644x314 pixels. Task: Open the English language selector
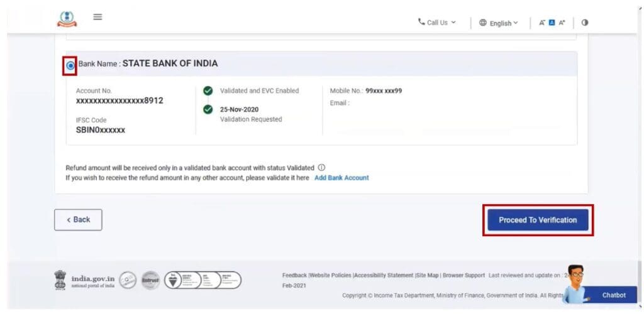499,23
